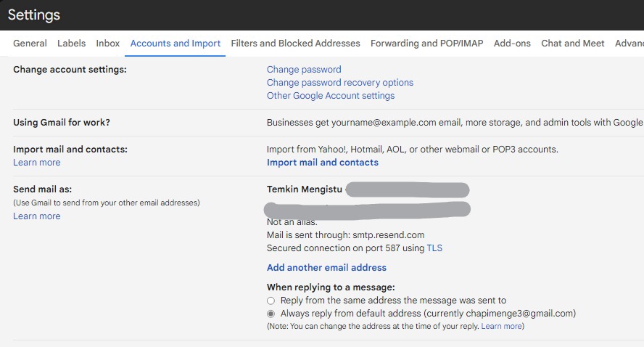The width and height of the screenshot is (644, 347).
Task: Go to the Chat and Meet tab
Action: pyautogui.click(x=572, y=44)
